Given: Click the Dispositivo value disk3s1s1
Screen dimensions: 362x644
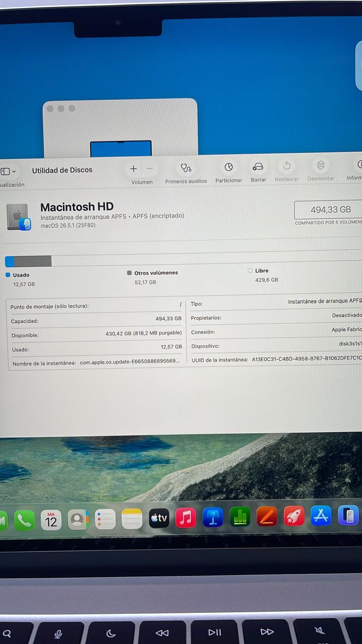Looking at the screenshot, I should (350, 344).
